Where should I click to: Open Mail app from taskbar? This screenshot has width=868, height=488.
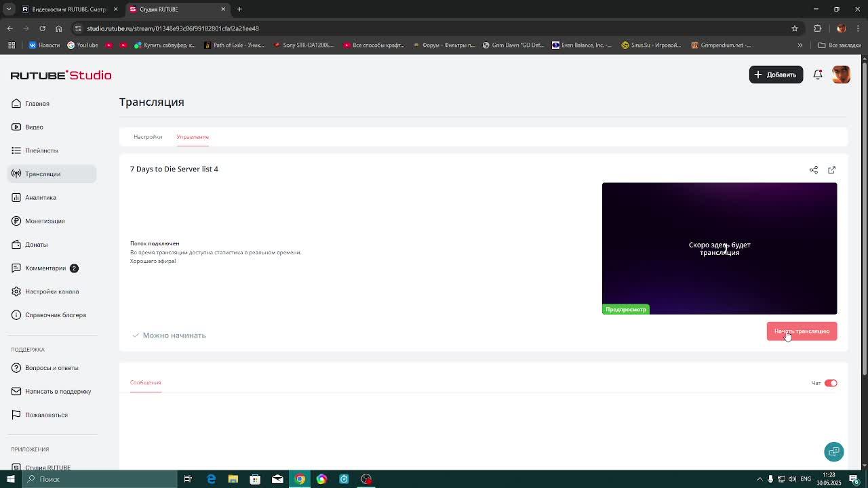click(x=277, y=479)
